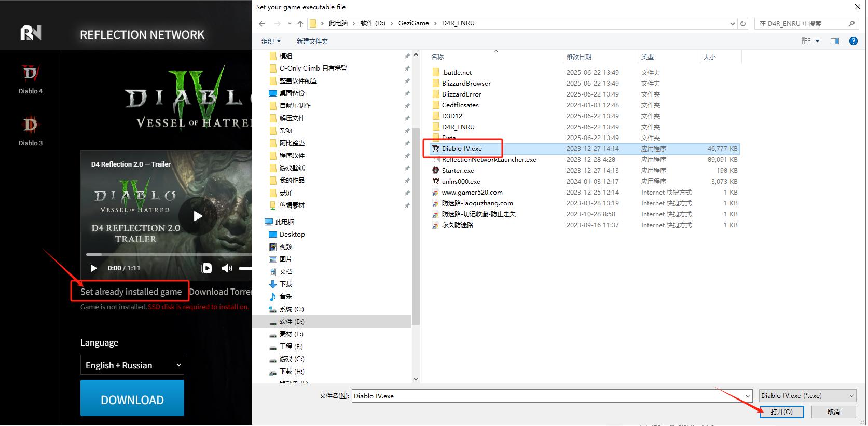868x426 pixels.
Task: Click the Download Torrent link
Action: click(220, 292)
